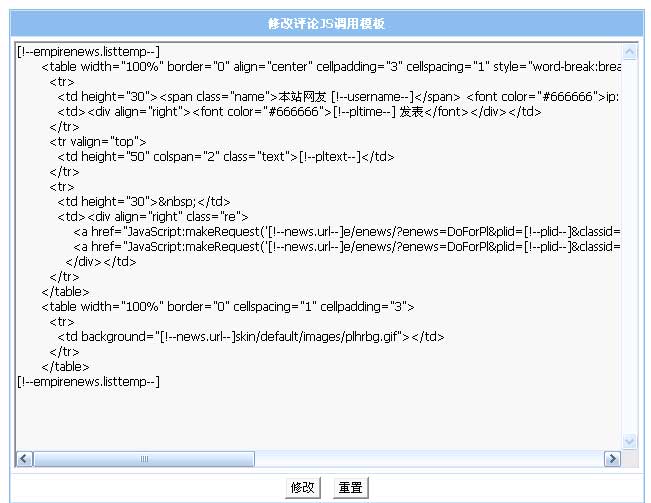Click the vertical scrollbar up arrow
Screen dimensions: 651x503
tap(629, 51)
